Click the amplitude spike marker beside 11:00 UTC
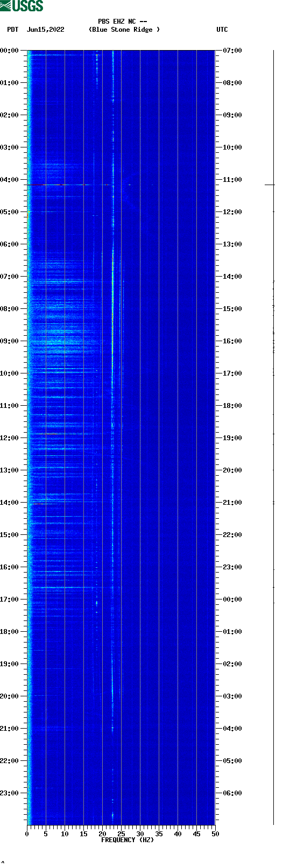The width and height of the screenshot is (297, 868). 270,185
